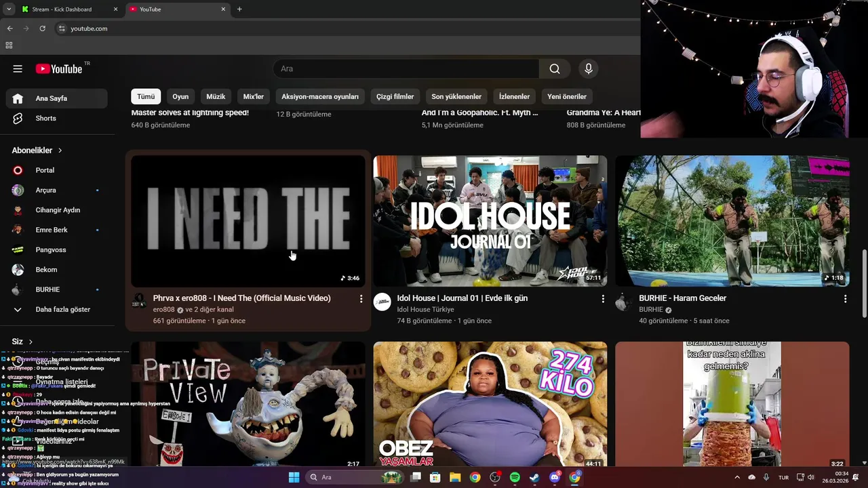Play Private View puppet video thumbnail

tap(248, 405)
